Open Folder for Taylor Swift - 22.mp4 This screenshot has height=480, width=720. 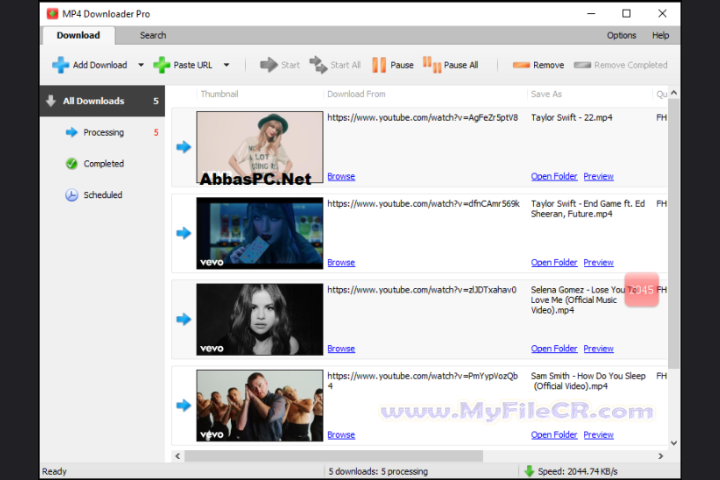tap(554, 176)
